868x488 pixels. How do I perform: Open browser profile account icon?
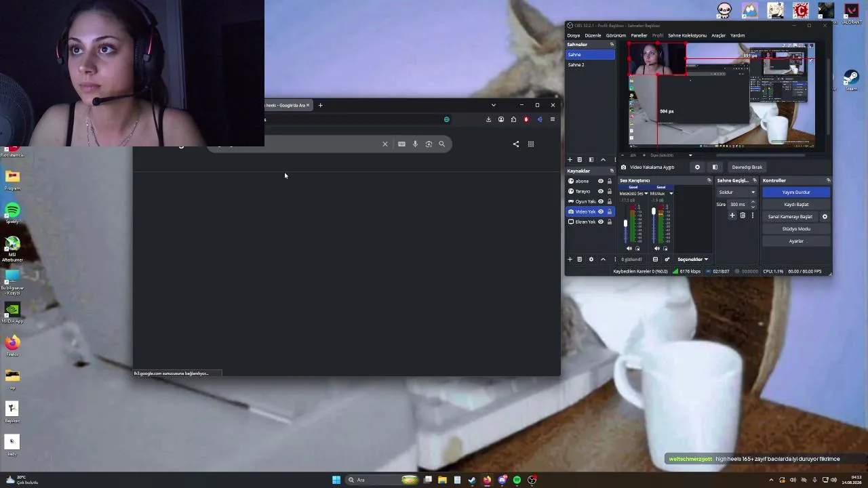501,119
